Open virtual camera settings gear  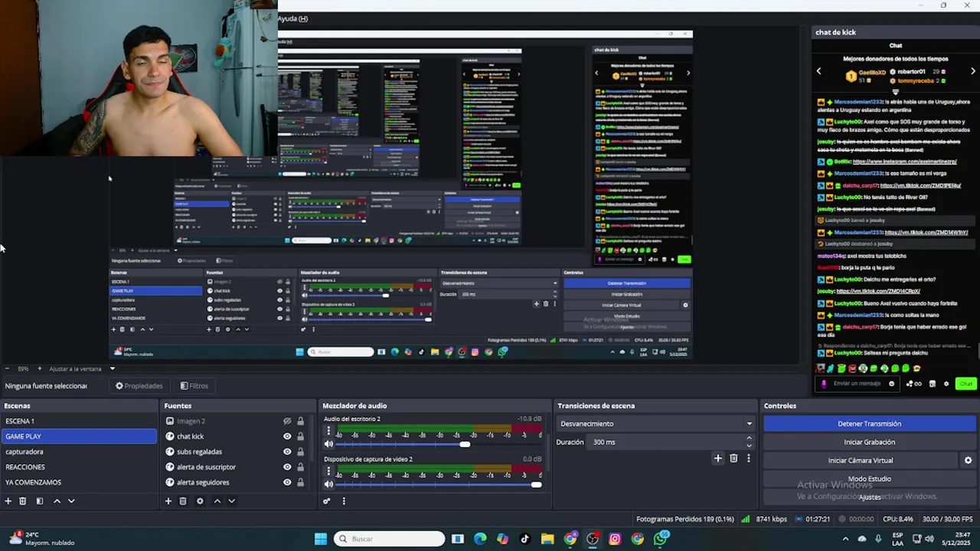coord(968,461)
